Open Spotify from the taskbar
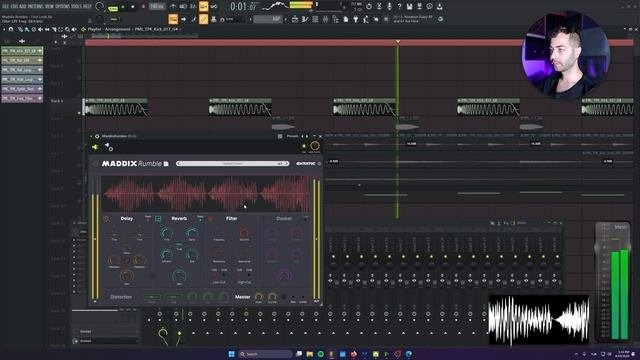 tap(321, 354)
